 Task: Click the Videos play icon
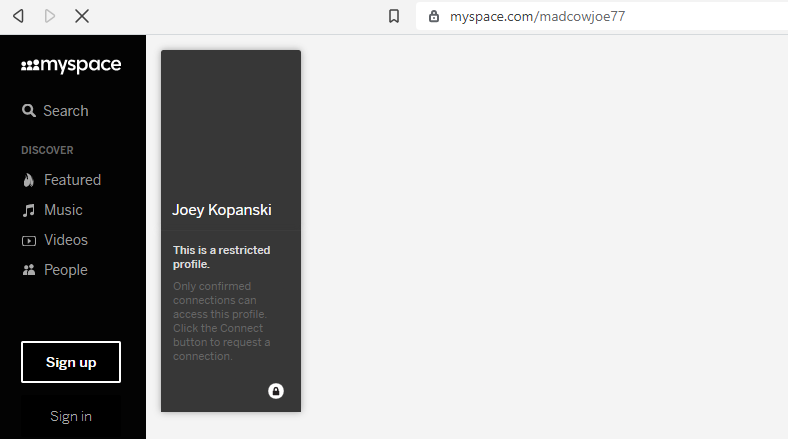pos(29,241)
